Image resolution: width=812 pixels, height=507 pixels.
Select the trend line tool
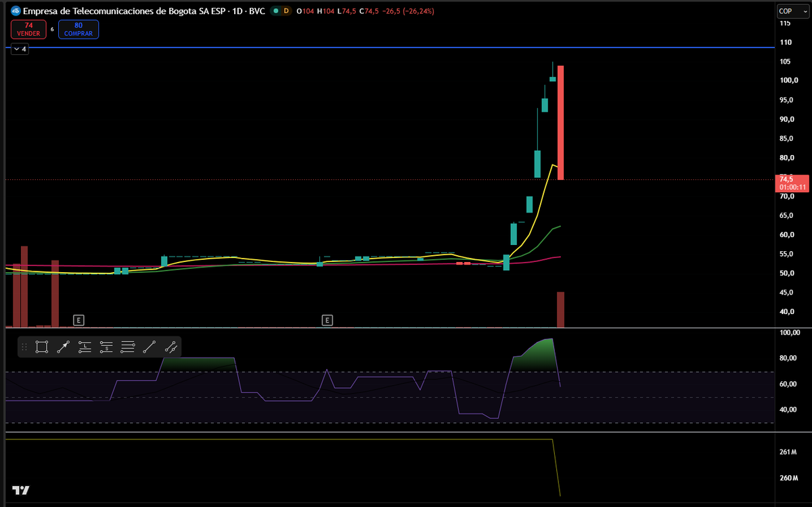pyautogui.click(x=150, y=347)
